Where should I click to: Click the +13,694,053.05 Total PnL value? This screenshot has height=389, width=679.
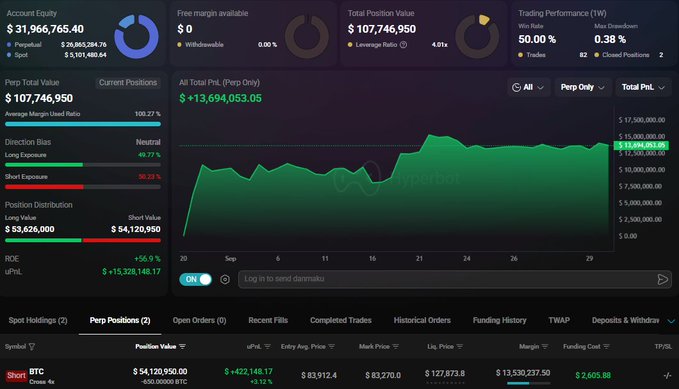(220, 98)
